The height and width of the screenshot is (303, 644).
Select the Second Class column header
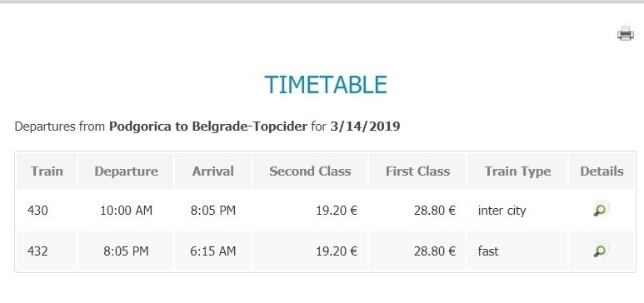[310, 171]
